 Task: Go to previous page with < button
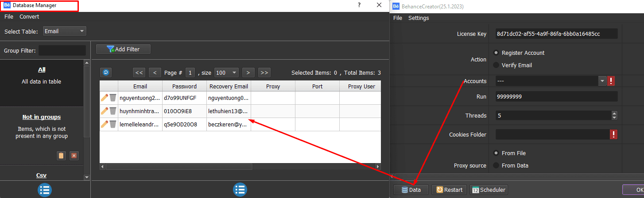point(155,72)
